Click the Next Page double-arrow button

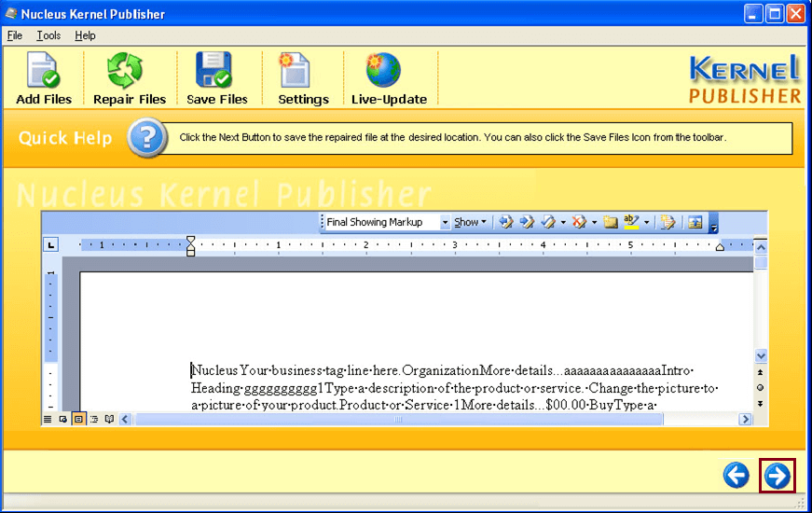(x=760, y=403)
